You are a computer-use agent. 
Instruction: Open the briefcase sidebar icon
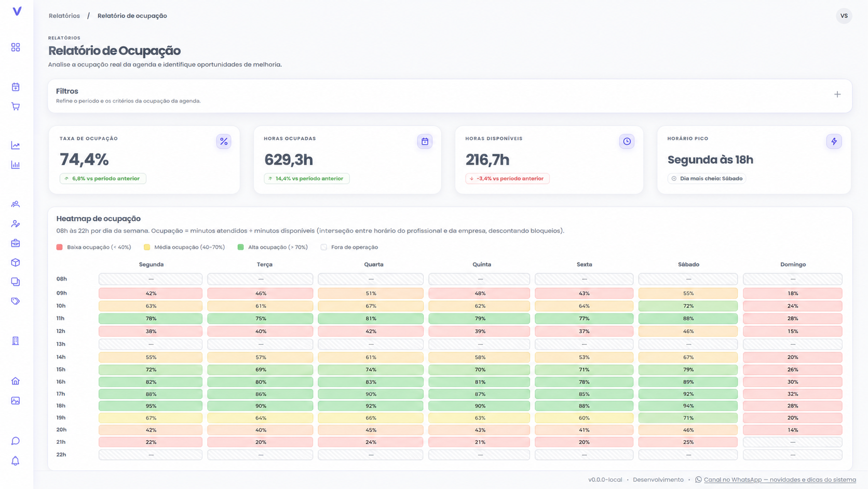coord(16,243)
